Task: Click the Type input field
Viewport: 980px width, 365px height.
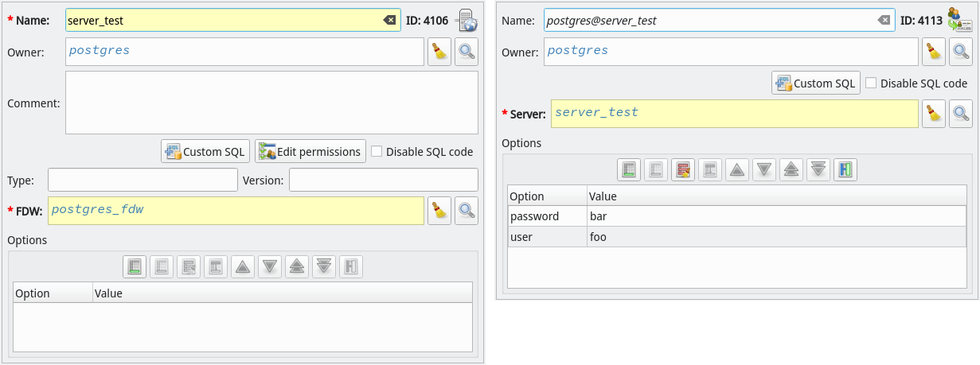Action: pyautogui.click(x=143, y=180)
